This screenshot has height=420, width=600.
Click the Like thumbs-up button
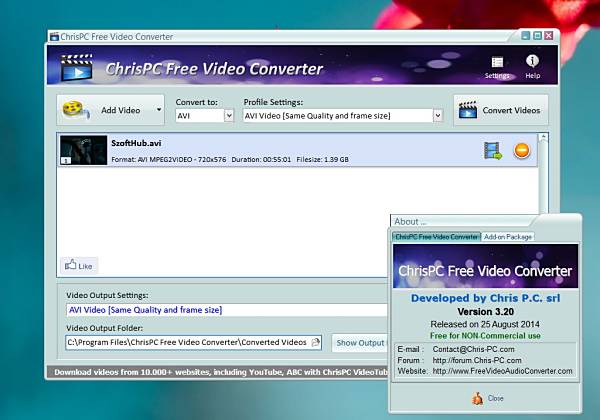point(79,265)
